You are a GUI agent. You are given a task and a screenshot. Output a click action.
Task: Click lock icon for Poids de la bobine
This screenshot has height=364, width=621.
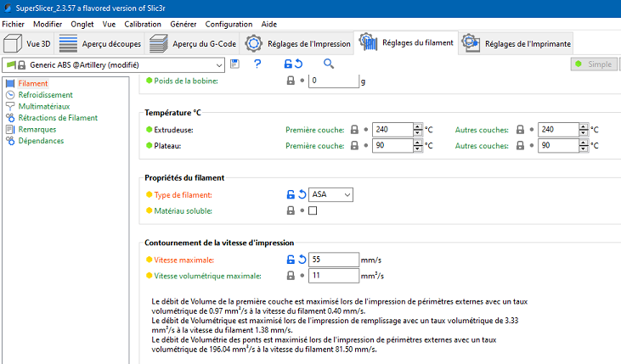coord(291,81)
